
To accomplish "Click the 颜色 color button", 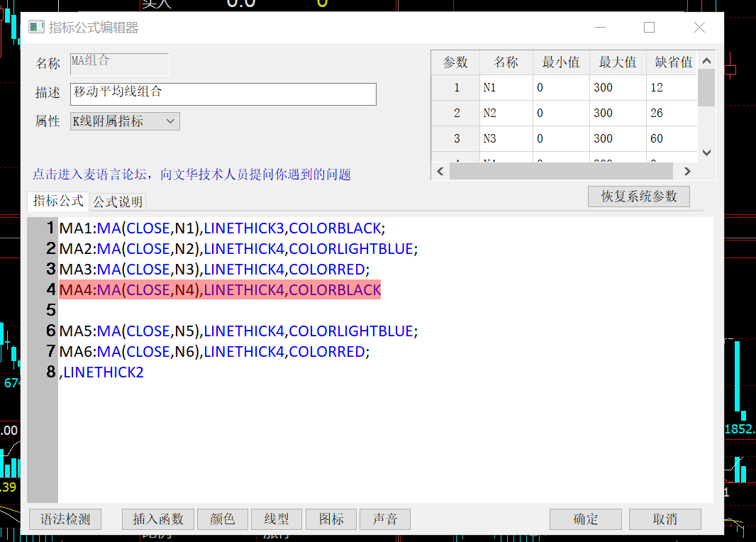I will 222,519.
